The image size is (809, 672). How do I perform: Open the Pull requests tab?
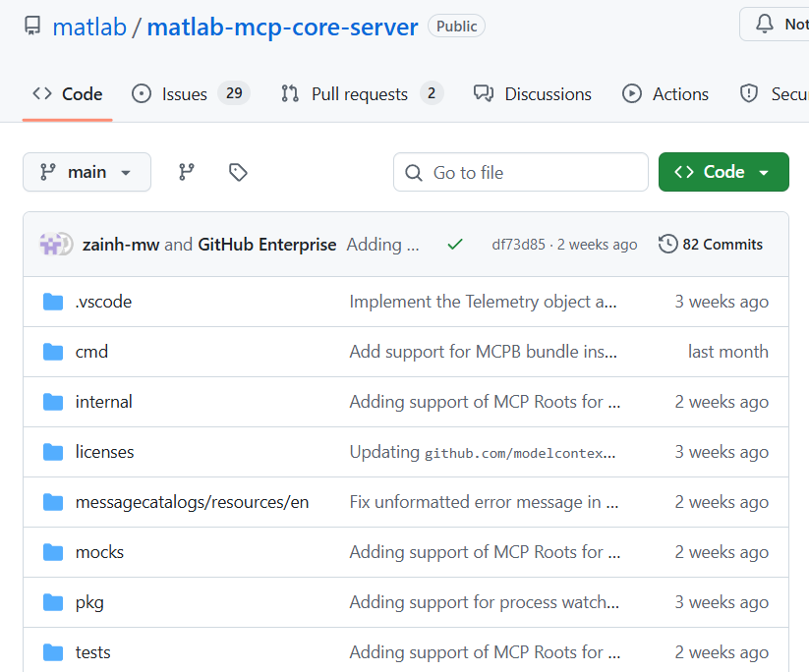coord(362,94)
